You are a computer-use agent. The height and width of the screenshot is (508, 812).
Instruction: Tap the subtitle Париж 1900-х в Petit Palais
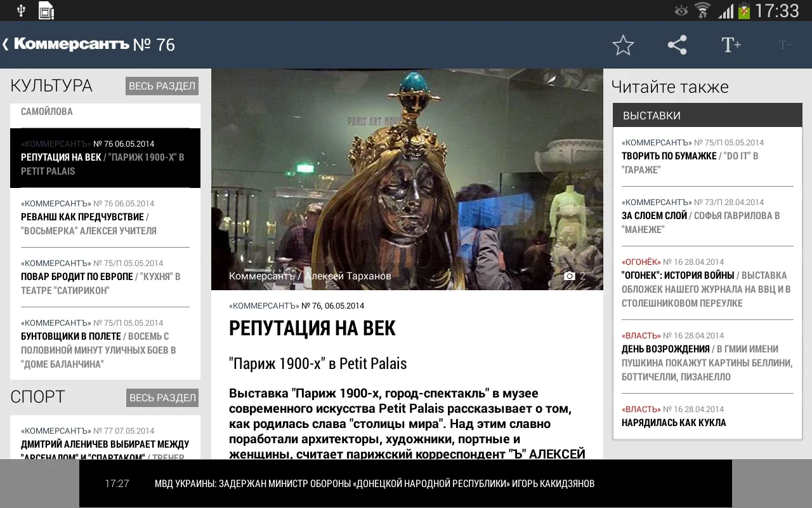318,364
